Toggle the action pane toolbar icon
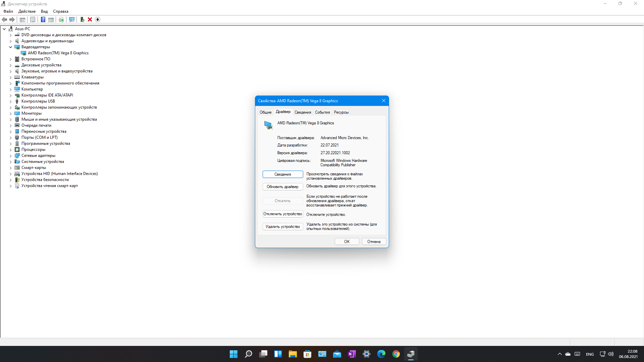This screenshot has height=362, width=644. click(x=51, y=19)
